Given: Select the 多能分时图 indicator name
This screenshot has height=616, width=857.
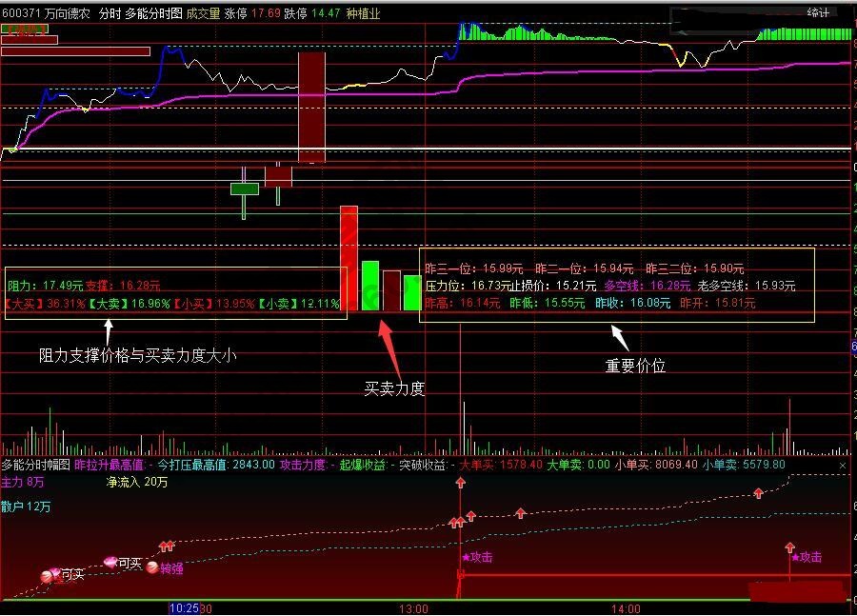Looking at the screenshot, I should [153, 13].
